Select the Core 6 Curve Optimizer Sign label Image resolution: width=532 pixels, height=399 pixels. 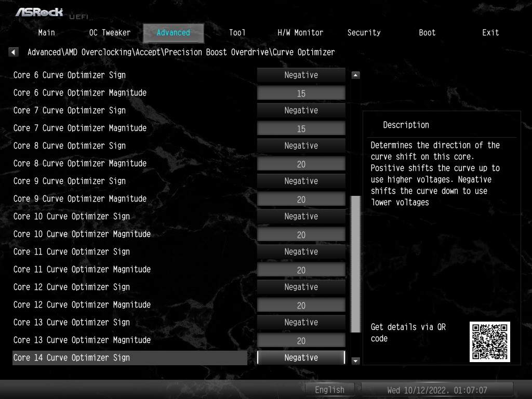point(70,75)
